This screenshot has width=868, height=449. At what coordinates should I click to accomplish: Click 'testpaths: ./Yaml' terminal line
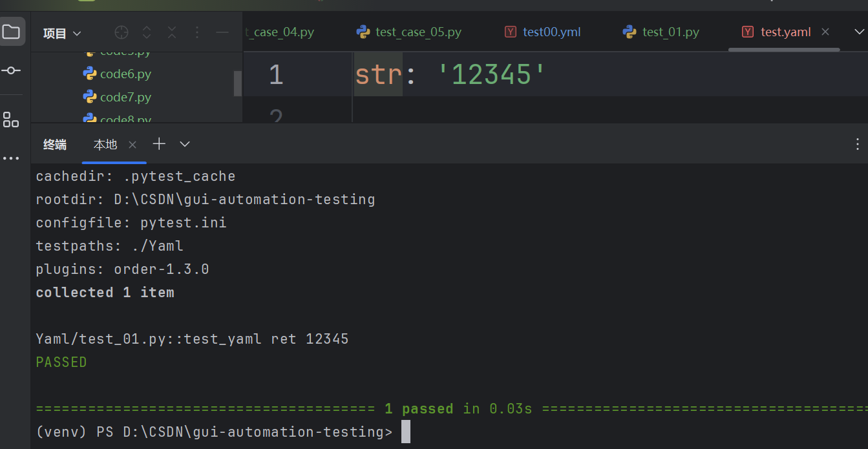point(110,246)
